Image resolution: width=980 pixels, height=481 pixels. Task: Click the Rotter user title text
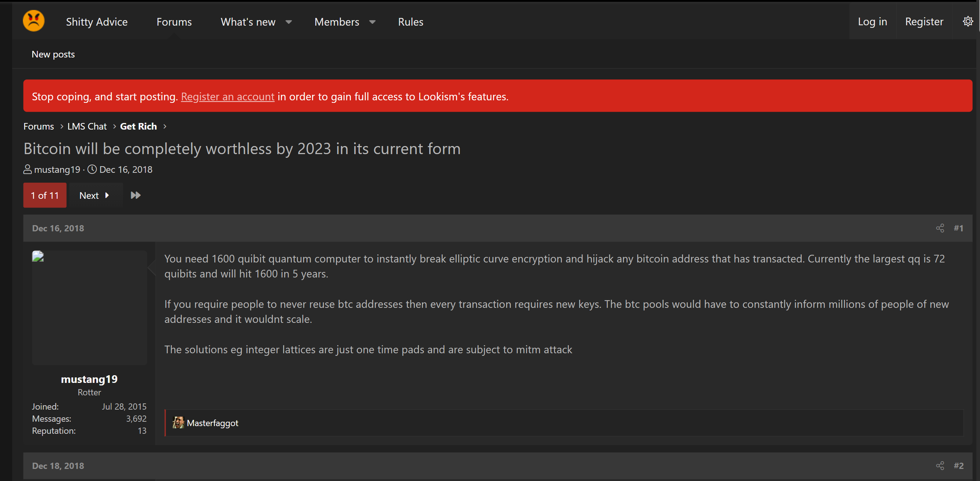pyautogui.click(x=89, y=392)
